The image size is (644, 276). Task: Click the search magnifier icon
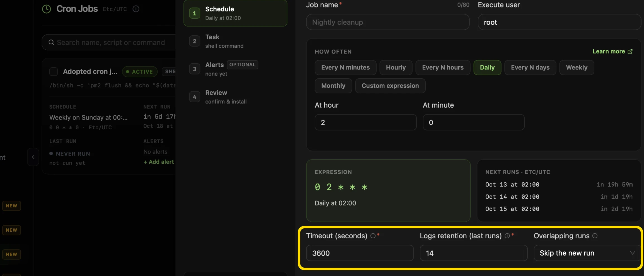51,42
